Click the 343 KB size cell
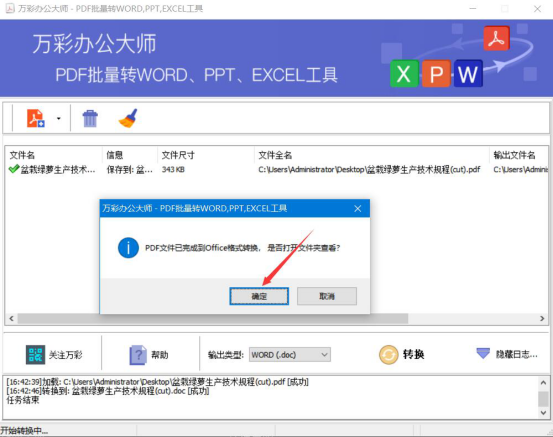The image size is (553, 437). pyautogui.click(x=173, y=170)
